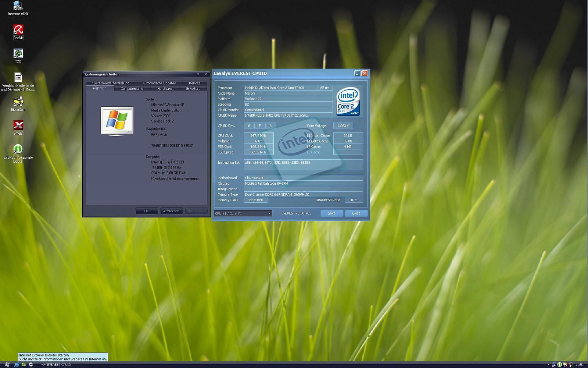Open the Remote tab
This screenshot has height=368, width=588.
[195, 83]
